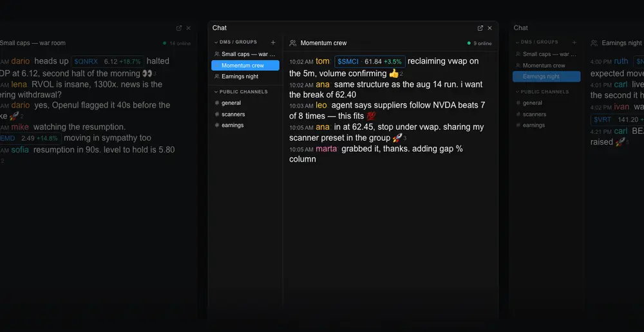Click username ana on the 10:05 AM message
This screenshot has width=644, height=332.
click(323, 127)
